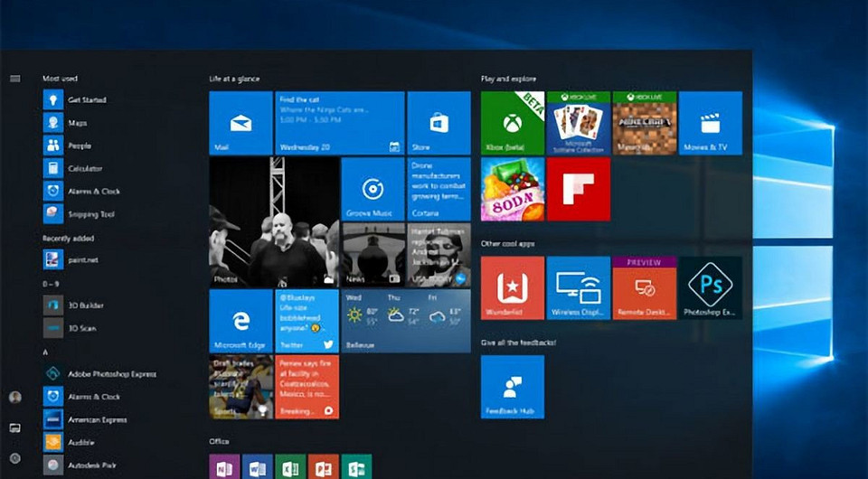Select the 'Life at a glance' group title
868x479 pixels.
point(234,79)
